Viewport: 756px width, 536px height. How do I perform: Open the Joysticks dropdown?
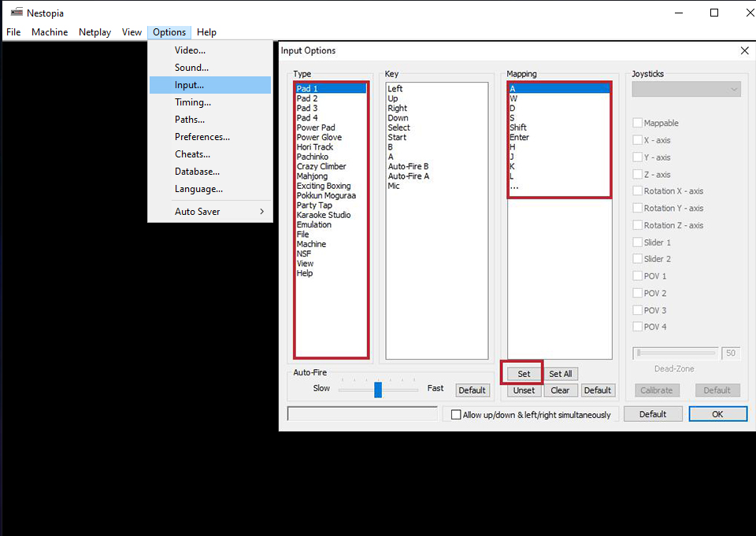pos(686,89)
